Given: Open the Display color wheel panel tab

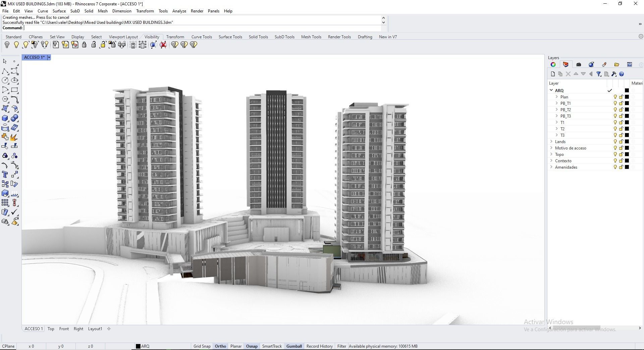Looking at the screenshot, I should pyautogui.click(x=553, y=64).
